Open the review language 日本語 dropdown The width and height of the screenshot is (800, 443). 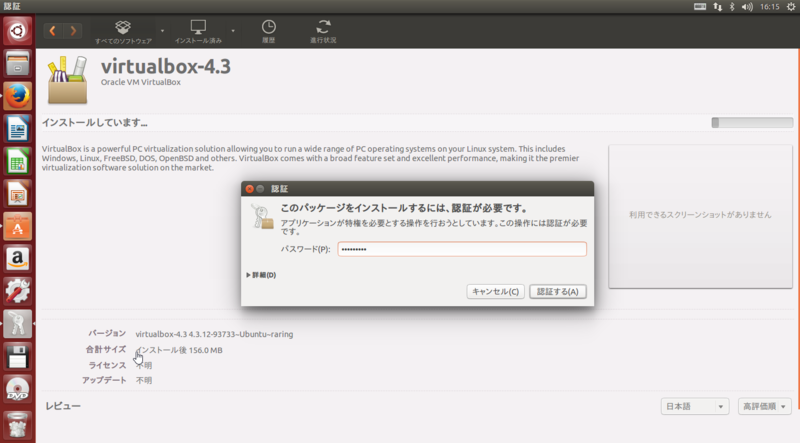click(694, 406)
